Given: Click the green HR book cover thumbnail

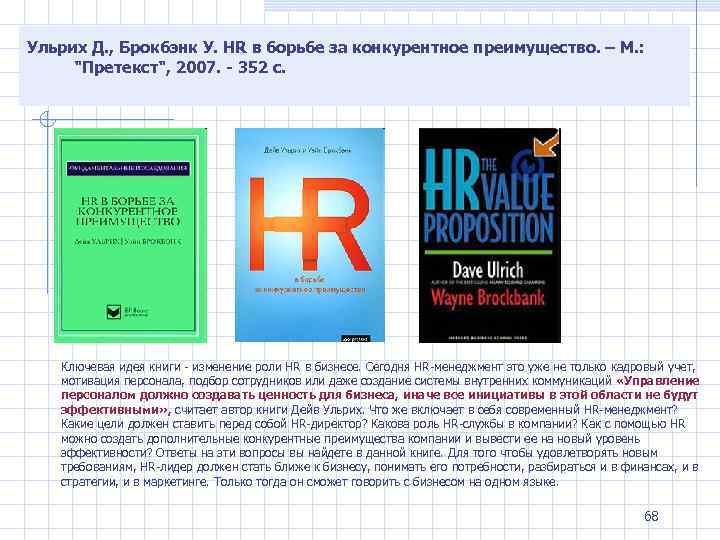Looking at the screenshot, I should pos(130,235).
